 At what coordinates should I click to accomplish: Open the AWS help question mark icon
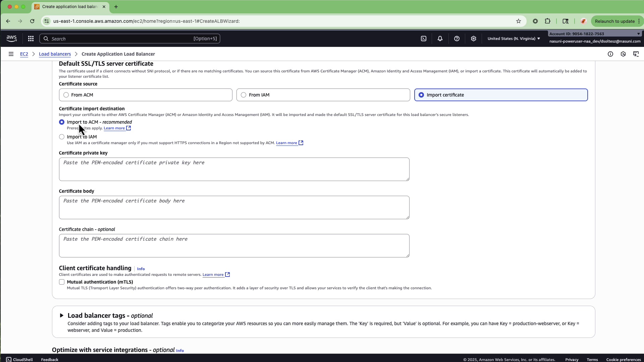tap(457, 39)
